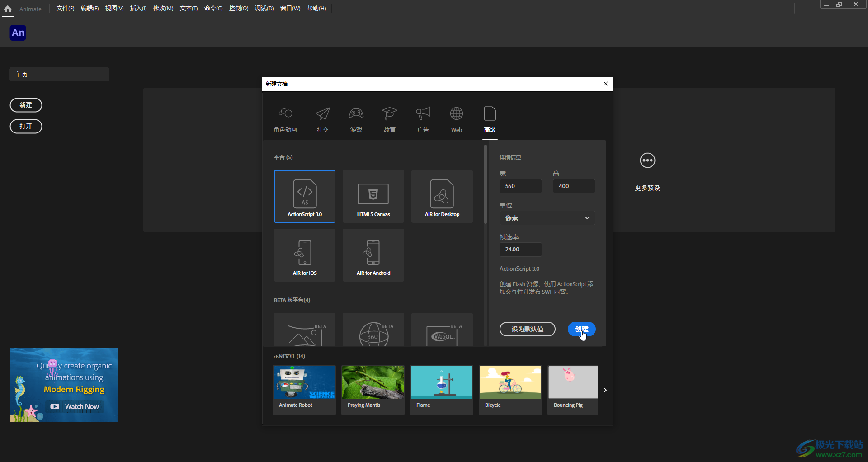This screenshot has width=868, height=462.
Task: Open Flame sample file
Action: pyautogui.click(x=442, y=390)
